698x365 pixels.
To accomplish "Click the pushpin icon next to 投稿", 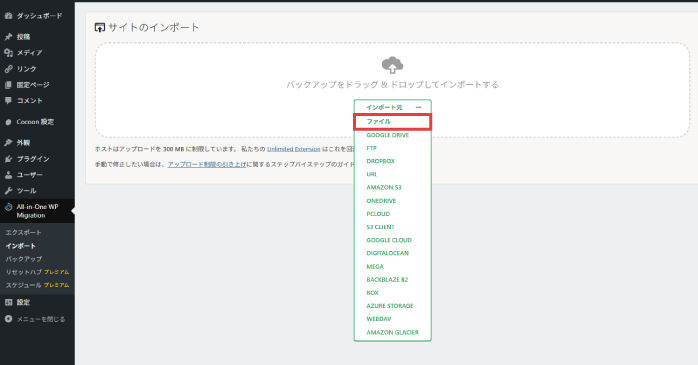I will pos(8,36).
